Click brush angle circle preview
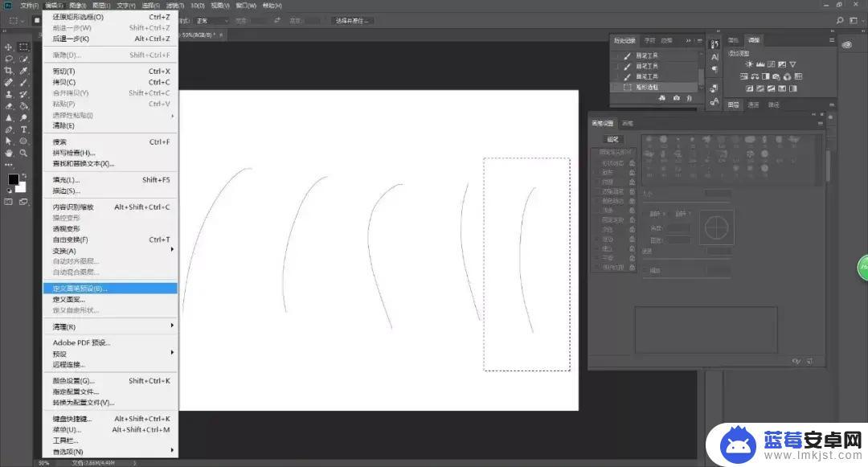This screenshot has height=467, width=868. click(x=716, y=227)
